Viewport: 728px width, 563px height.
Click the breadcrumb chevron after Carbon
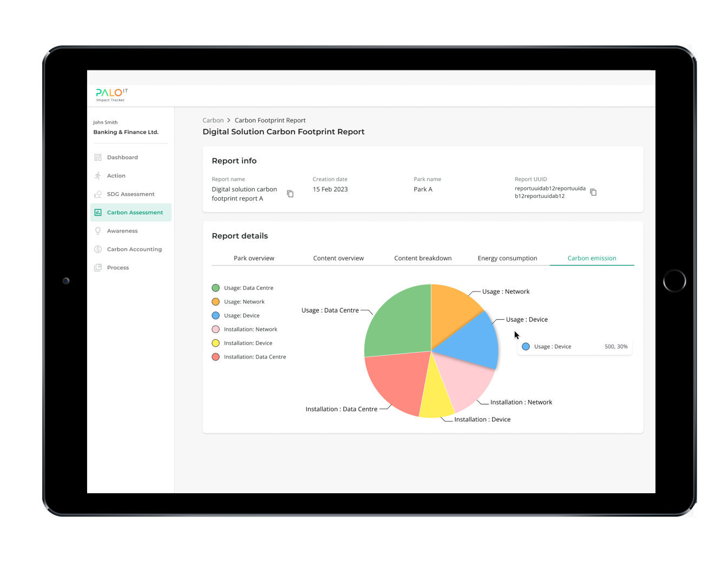coord(229,121)
